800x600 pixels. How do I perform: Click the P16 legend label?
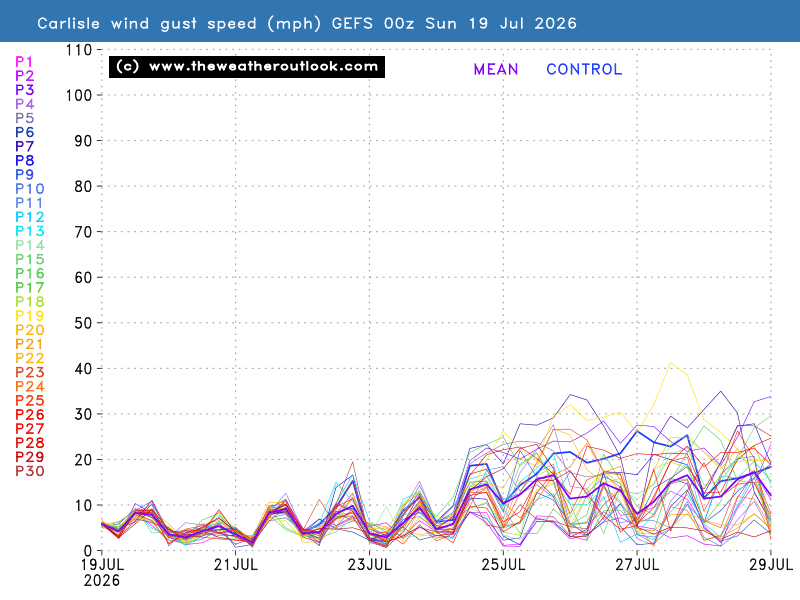coord(30,273)
